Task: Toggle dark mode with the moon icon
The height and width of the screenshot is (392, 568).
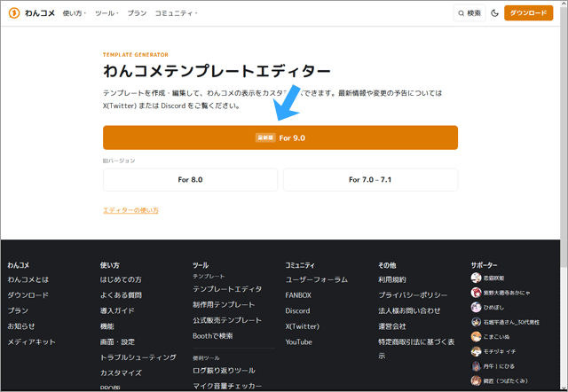Action: pyautogui.click(x=494, y=13)
